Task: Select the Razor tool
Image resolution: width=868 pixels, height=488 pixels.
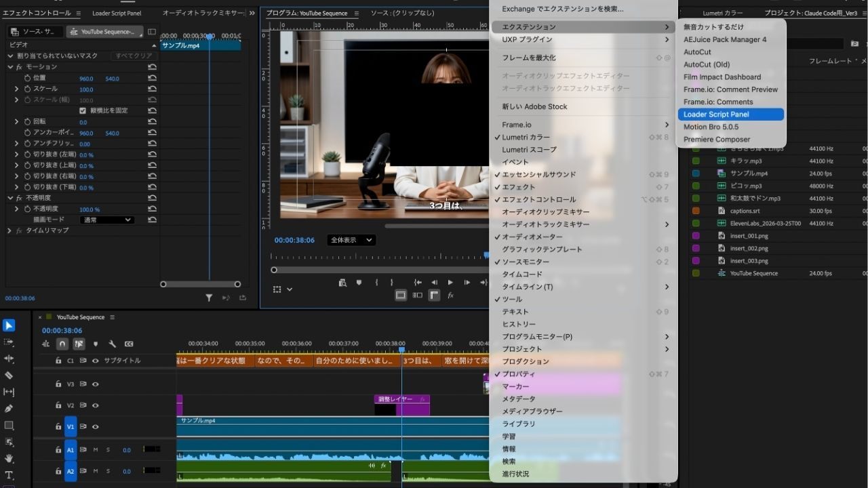Action: pyautogui.click(x=9, y=375)
